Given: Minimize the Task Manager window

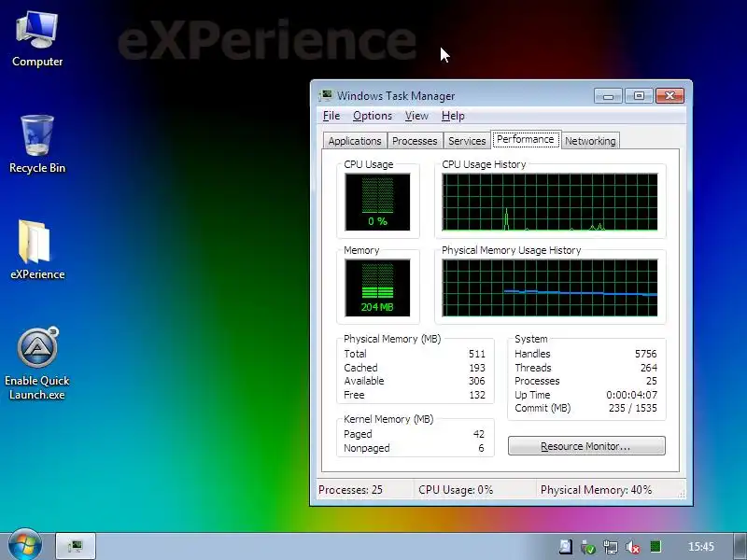Looking at the screenshot, I should pyautogui.click(x=608, y=96).
